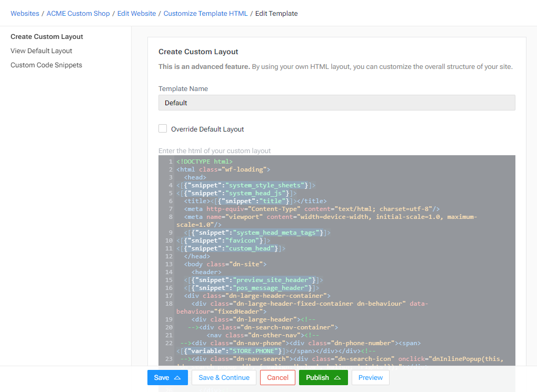
Task: Click line number 13 in editor gutter
Action: (x=169, y=264)
